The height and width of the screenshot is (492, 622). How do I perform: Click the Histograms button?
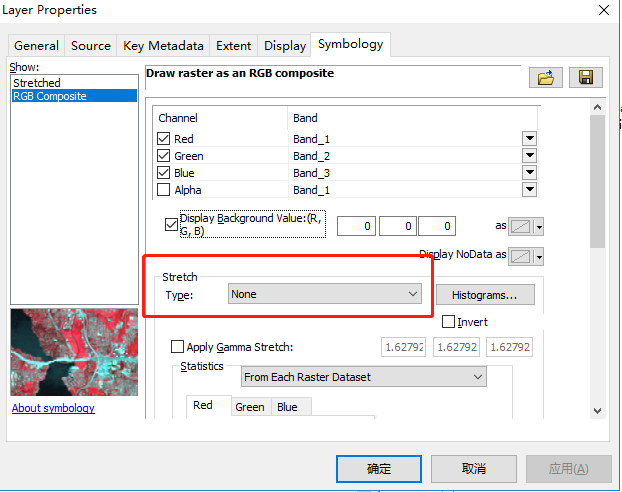point(485,295)
